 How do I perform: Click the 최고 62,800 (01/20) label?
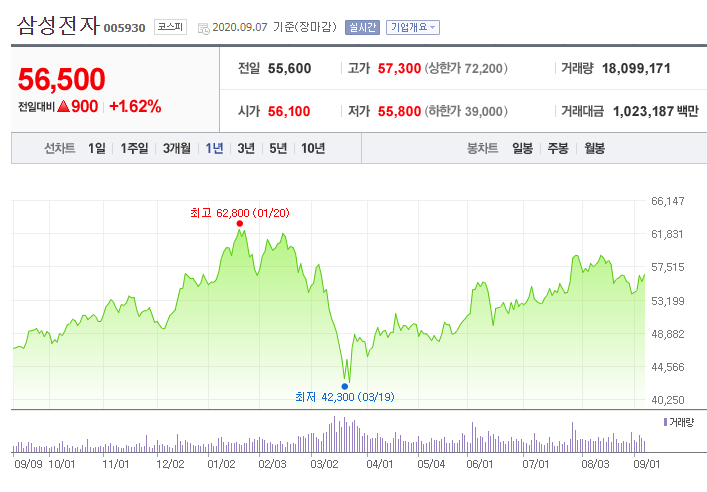pos(240,213)
